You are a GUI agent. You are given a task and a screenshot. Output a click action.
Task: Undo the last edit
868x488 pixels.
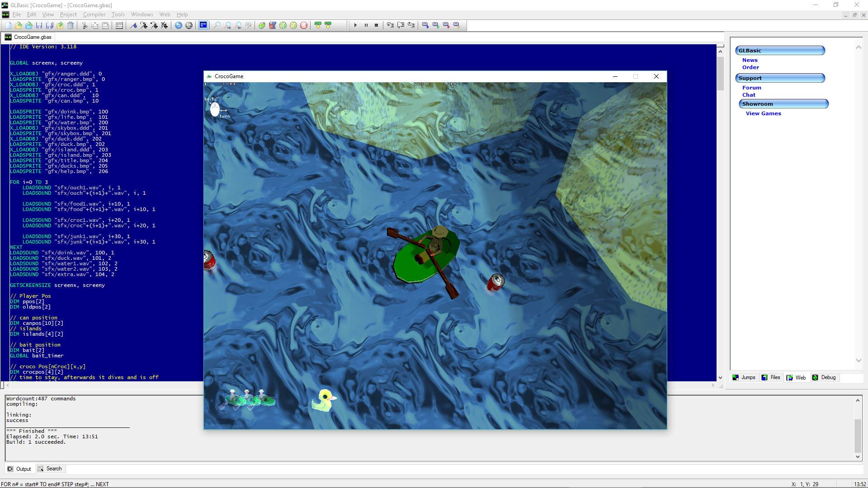point(178,25)
